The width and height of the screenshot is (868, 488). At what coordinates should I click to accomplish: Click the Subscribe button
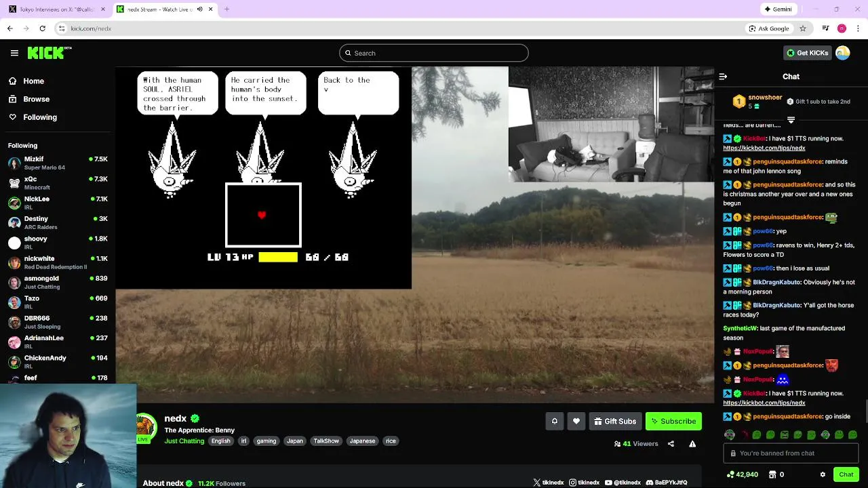click(673, 421)
